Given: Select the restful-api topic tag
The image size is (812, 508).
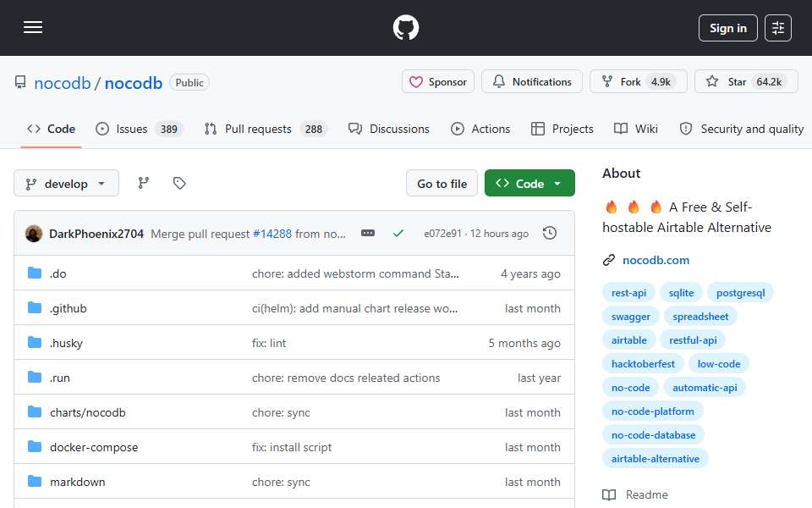Looking at the screenshot, I should pyautogui.click(x=693, y=340).
